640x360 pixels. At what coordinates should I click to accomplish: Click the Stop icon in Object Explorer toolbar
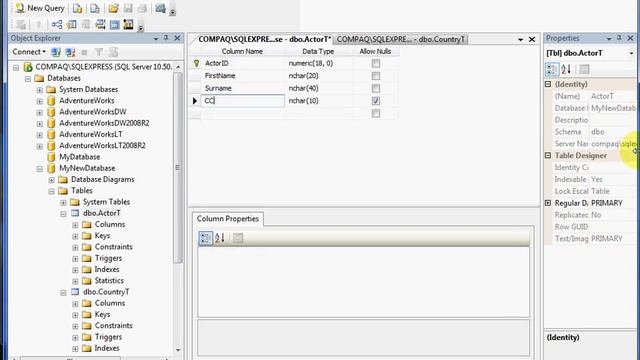[84, 52]
